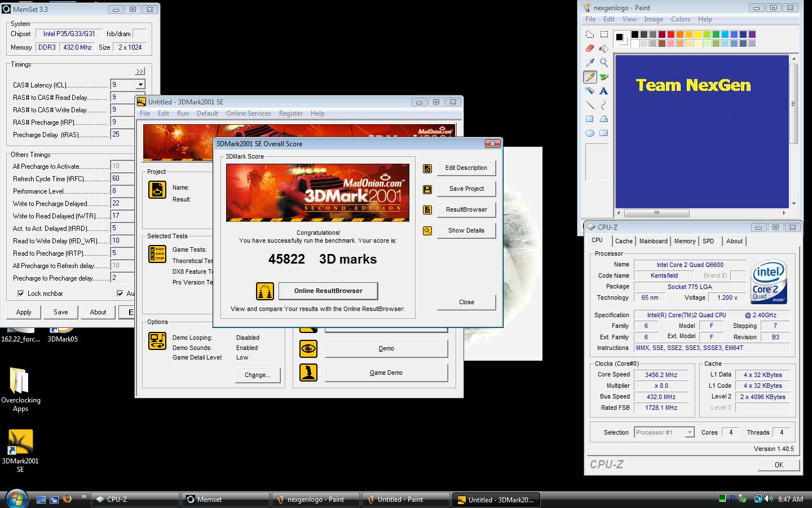This screenshot has width=812, height=508.
Task: Select the Airbrush tool in Paint
Action: (590, 91)
